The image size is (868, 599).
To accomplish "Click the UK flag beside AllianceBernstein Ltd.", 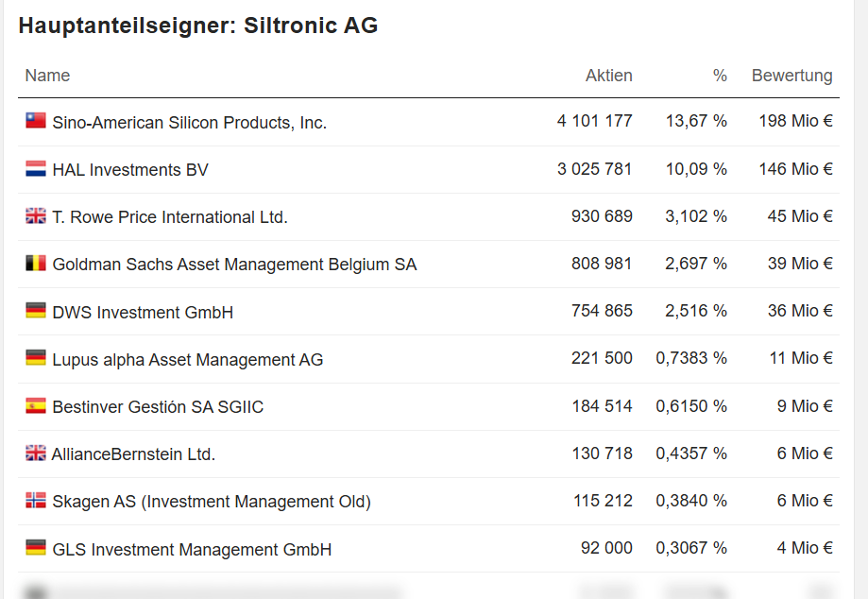I will click(36, 454).
